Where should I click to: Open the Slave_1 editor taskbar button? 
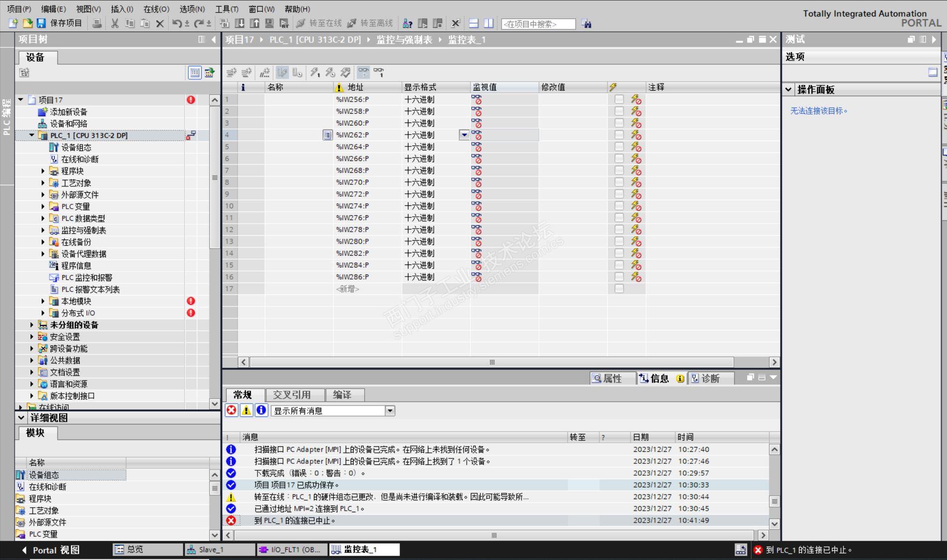tap(220, 550)
